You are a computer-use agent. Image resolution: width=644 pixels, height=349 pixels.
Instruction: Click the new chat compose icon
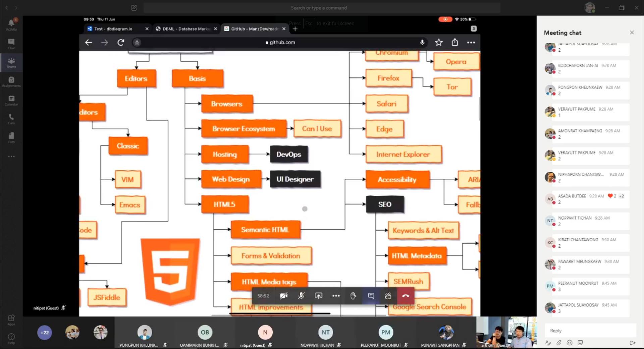pos(134,8)
